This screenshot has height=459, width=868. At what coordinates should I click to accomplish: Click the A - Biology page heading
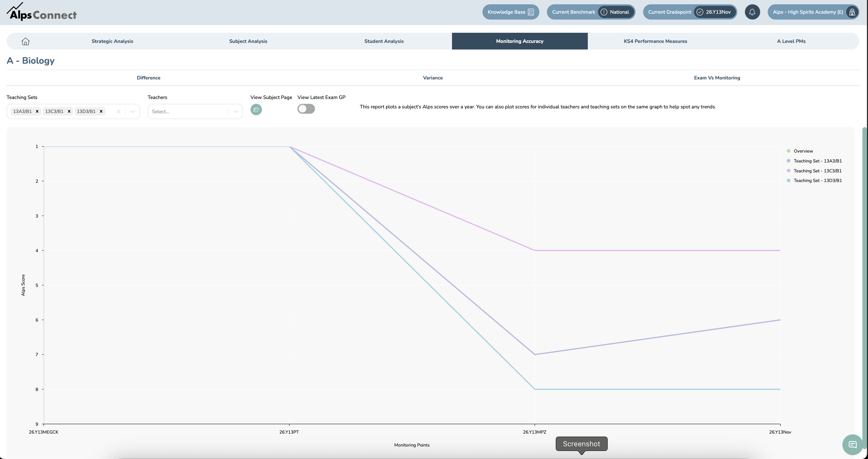point(31,61)
